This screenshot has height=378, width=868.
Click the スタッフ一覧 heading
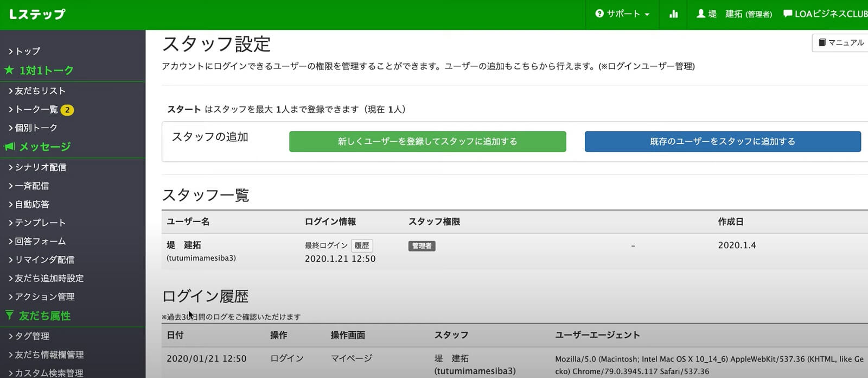206,195
